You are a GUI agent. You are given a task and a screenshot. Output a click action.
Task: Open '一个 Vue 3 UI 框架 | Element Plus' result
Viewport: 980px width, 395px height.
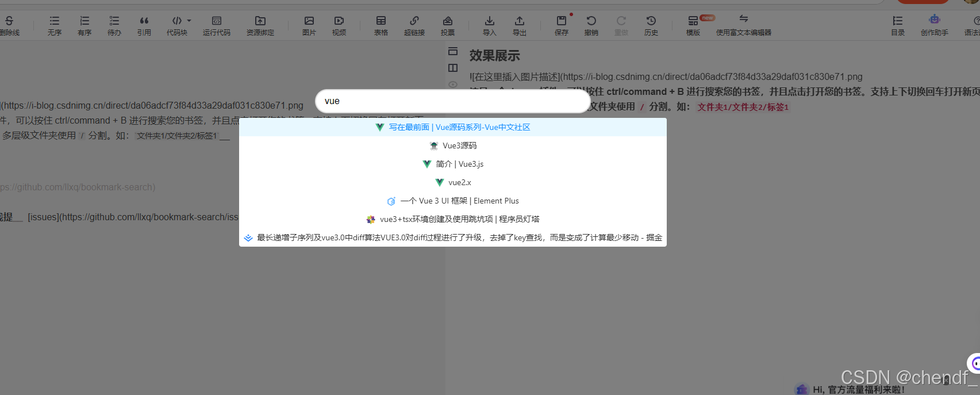click(x=453, y=201)
